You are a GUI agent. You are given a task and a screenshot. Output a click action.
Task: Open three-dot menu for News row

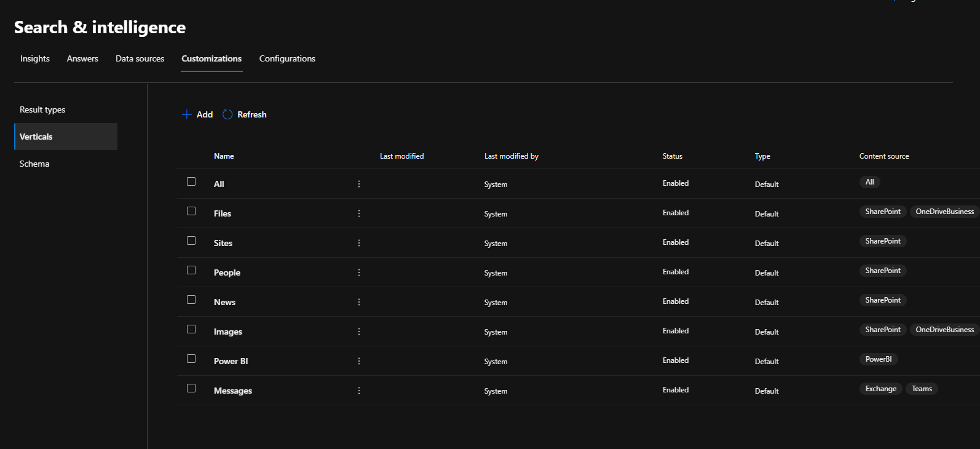tap(359, 302)
